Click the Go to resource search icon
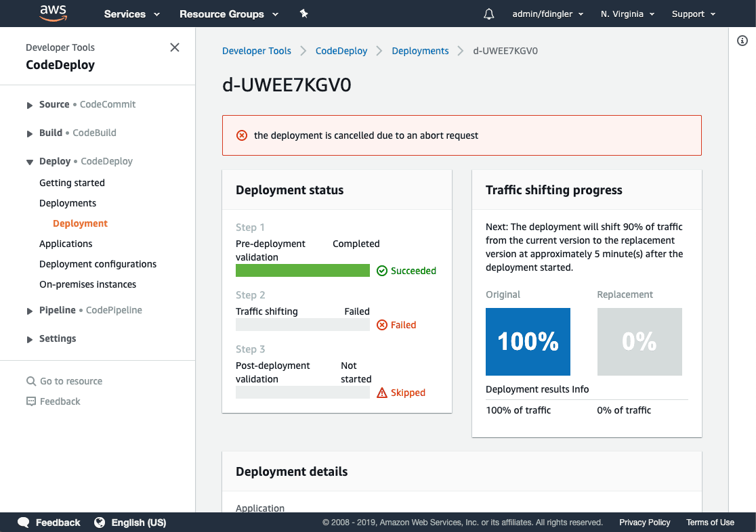The image size is (756, 532). coord(31,381)
